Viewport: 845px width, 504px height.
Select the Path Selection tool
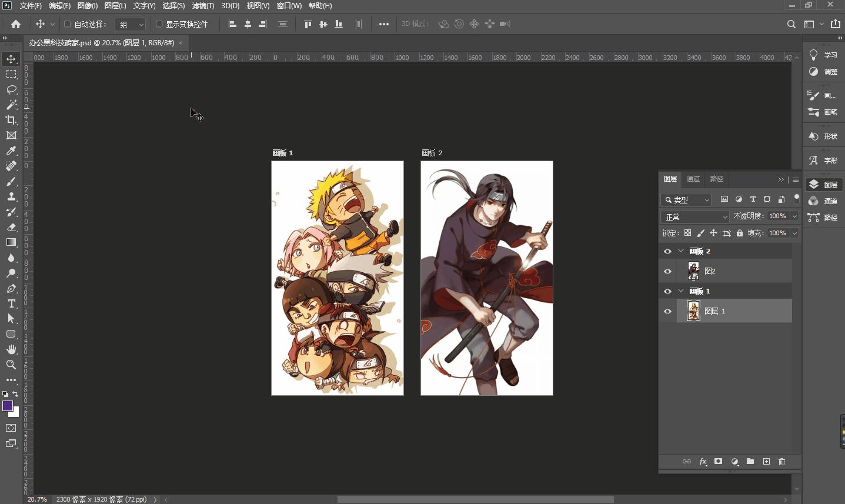[x=11, y=318]
